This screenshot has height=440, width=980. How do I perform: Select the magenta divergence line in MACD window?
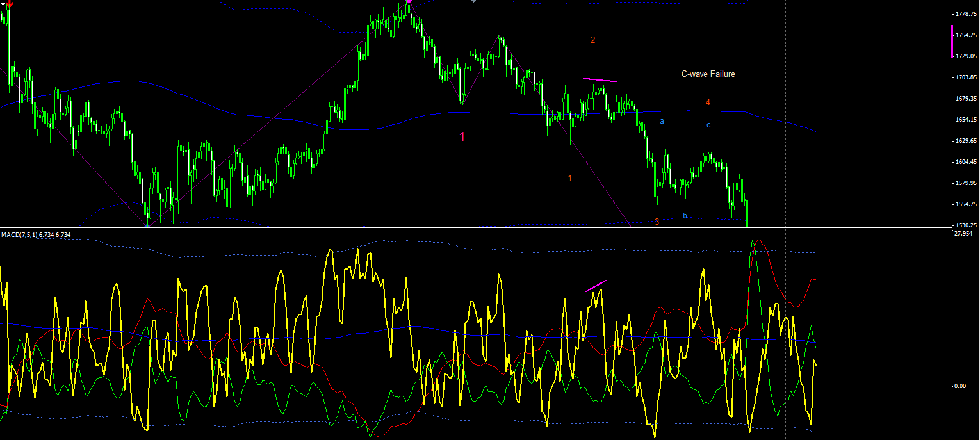pos(596,286)
